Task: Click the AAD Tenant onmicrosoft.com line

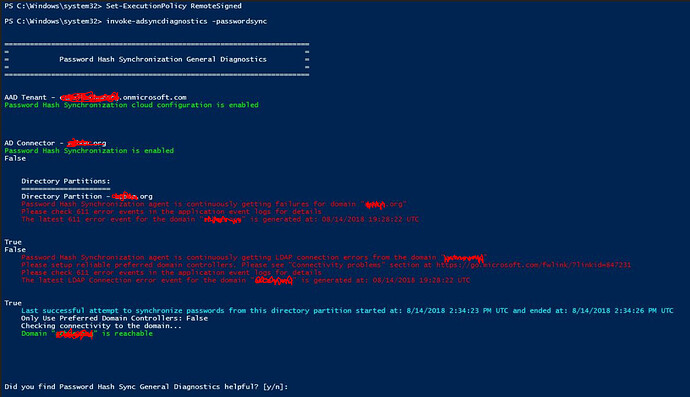Action: click(x=95, y=97)
